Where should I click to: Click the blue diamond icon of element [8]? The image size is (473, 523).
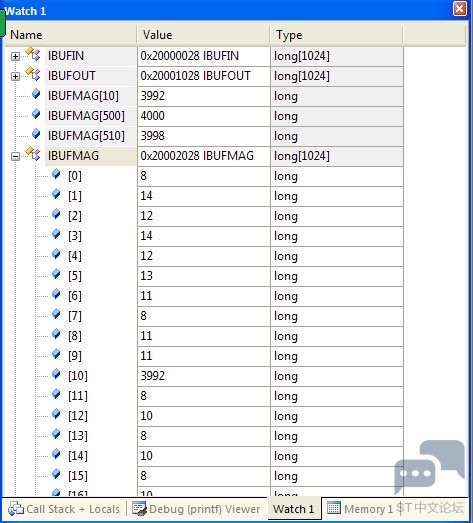coord(56,334)
